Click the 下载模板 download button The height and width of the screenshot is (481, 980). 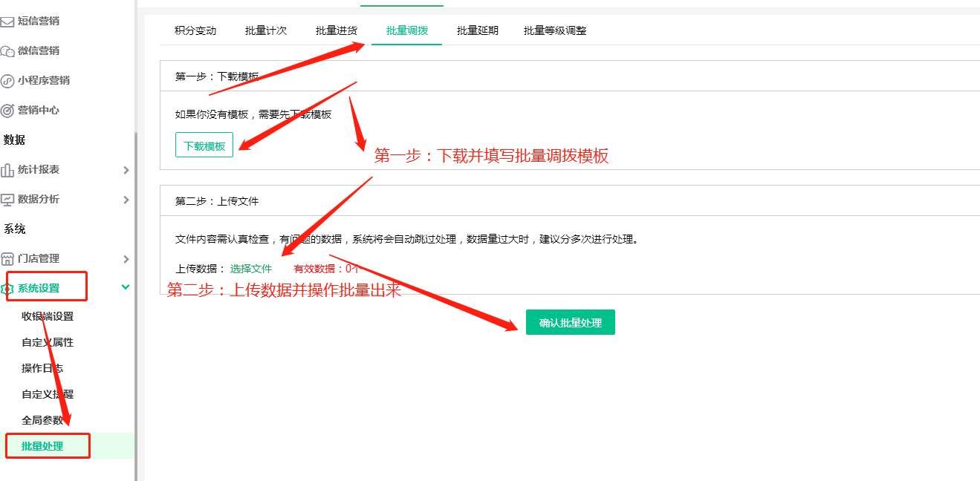204,145
